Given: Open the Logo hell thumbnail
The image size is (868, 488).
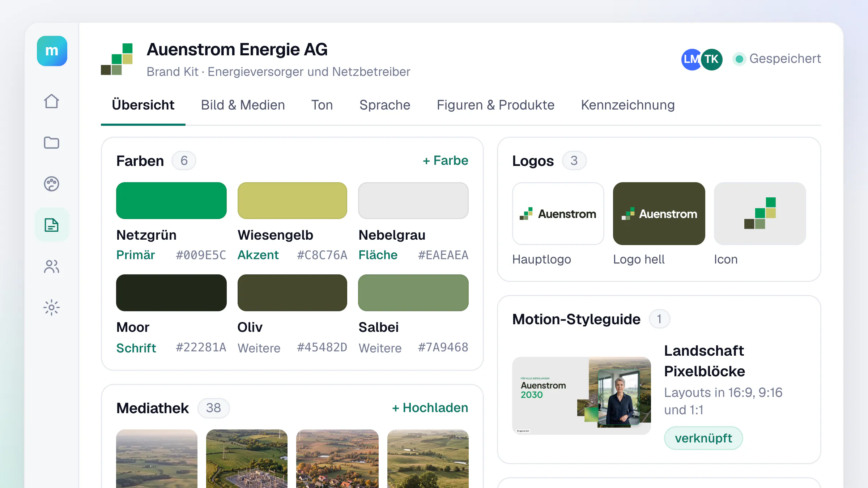Looking at the screenshot, I should [x=659, y=214].
